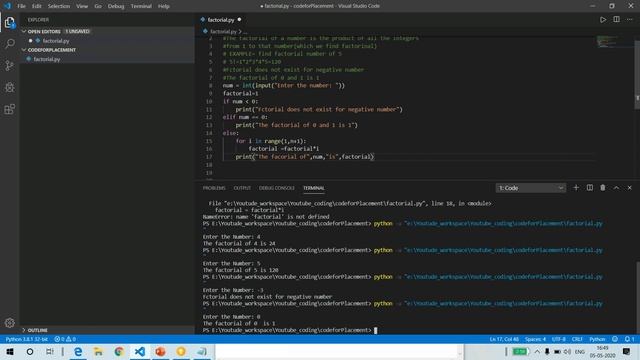Change the Python language mode
This screenshot has width=640, height=360.
597,339
